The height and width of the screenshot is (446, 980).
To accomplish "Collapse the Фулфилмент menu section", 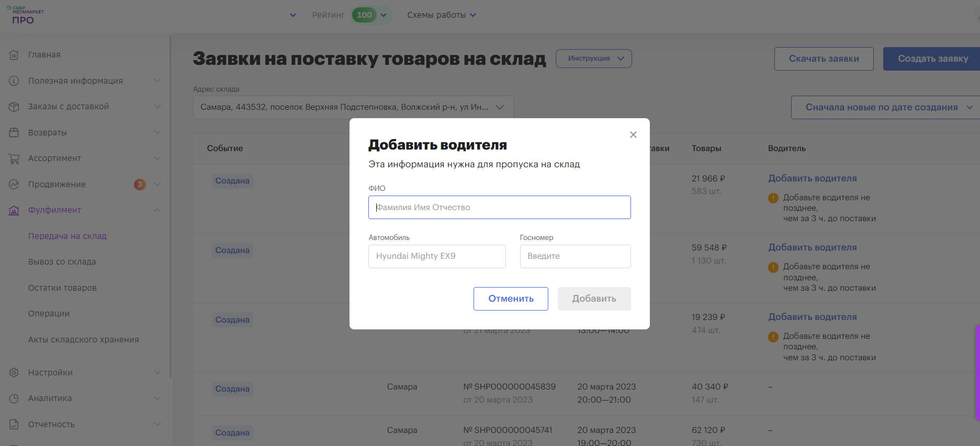I will click(x=157, y=210).
